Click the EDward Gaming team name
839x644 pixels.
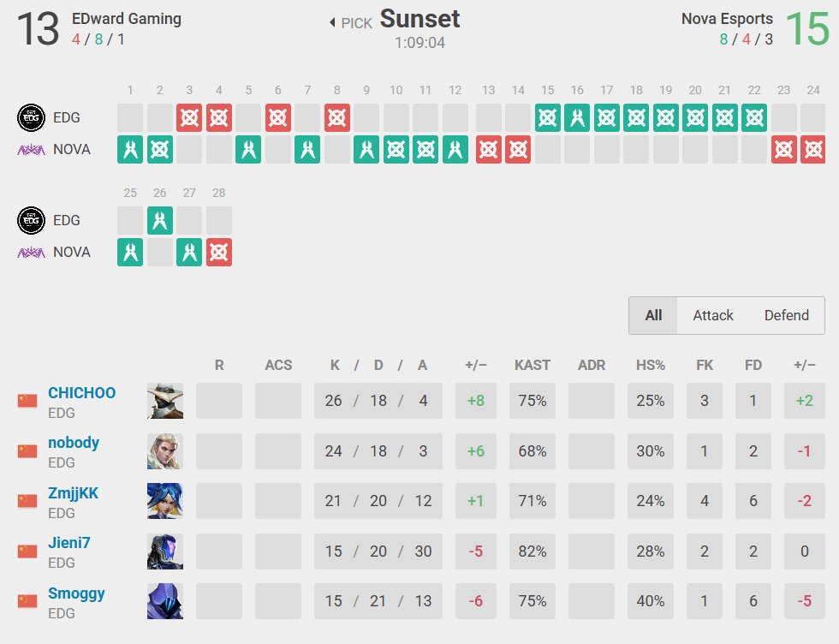coord(127,19)
